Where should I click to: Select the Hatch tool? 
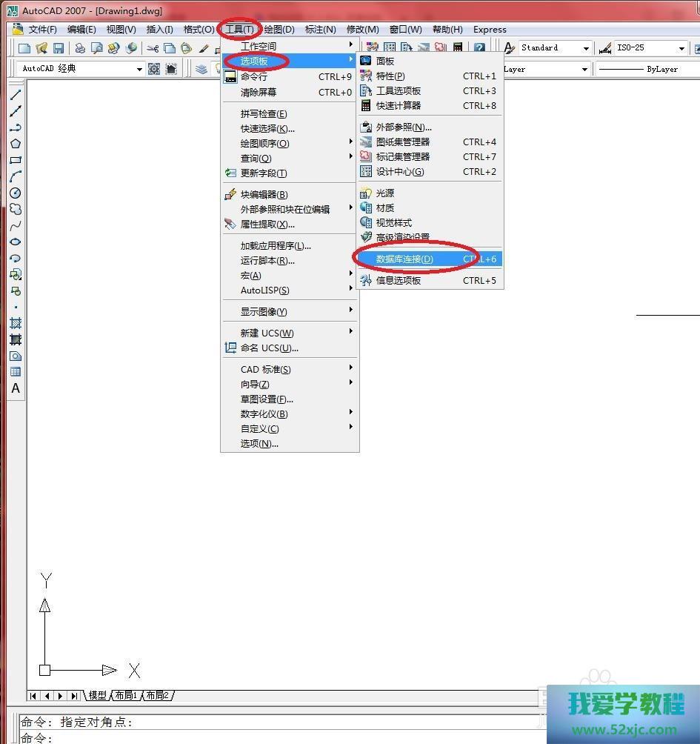(x=16, y=323)
